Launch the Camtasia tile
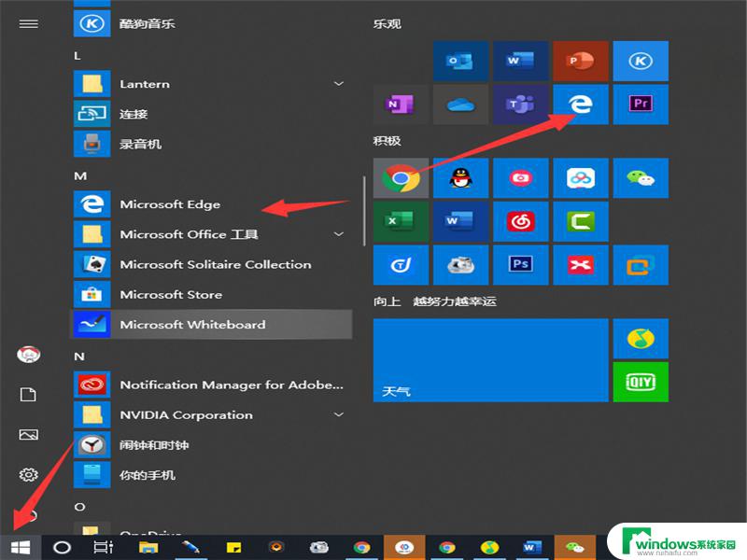The width and height of the screenshot is (747, 560). point(580,221)
